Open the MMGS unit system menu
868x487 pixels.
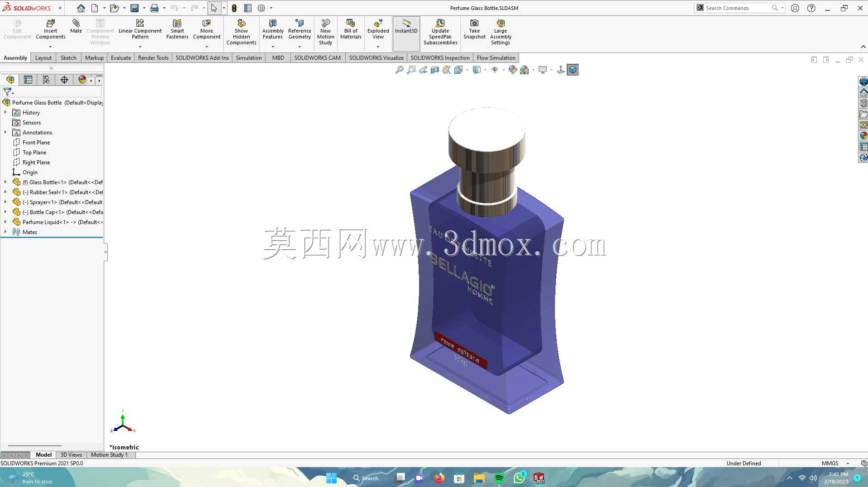tap(835, 463)
